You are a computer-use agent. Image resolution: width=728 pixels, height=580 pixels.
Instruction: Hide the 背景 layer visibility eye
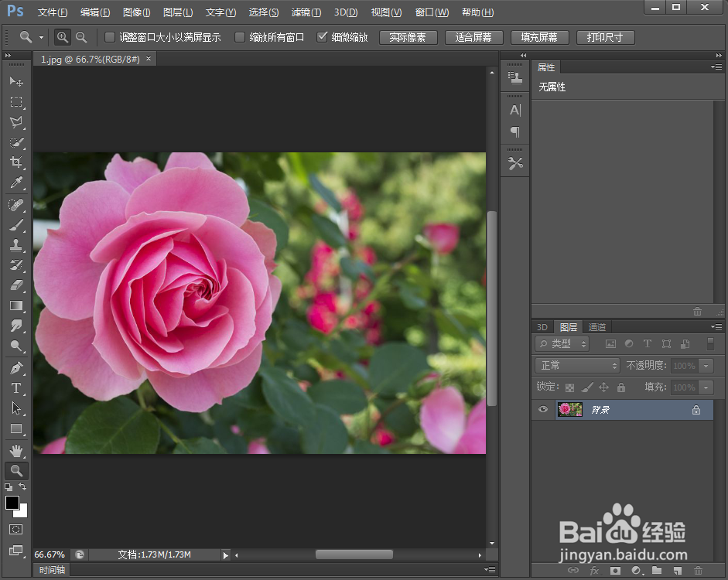(543, 409)
